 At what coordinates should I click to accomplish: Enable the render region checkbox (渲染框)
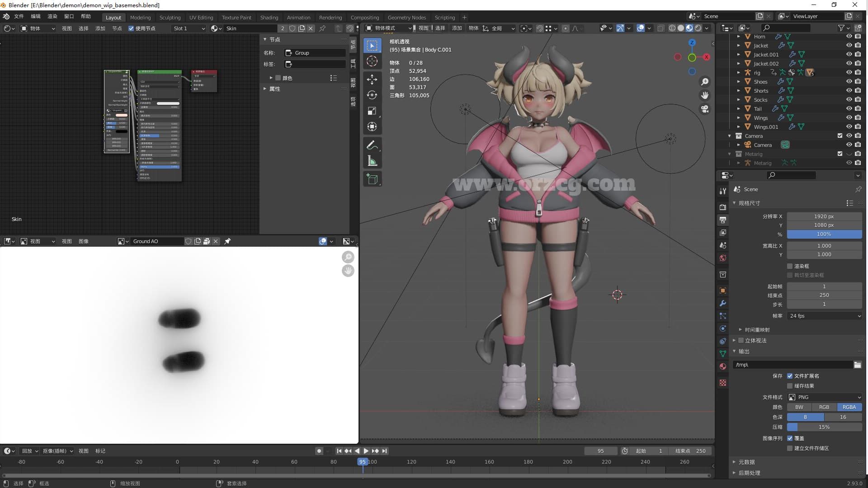pyautogui.click(x=790, y=266)
